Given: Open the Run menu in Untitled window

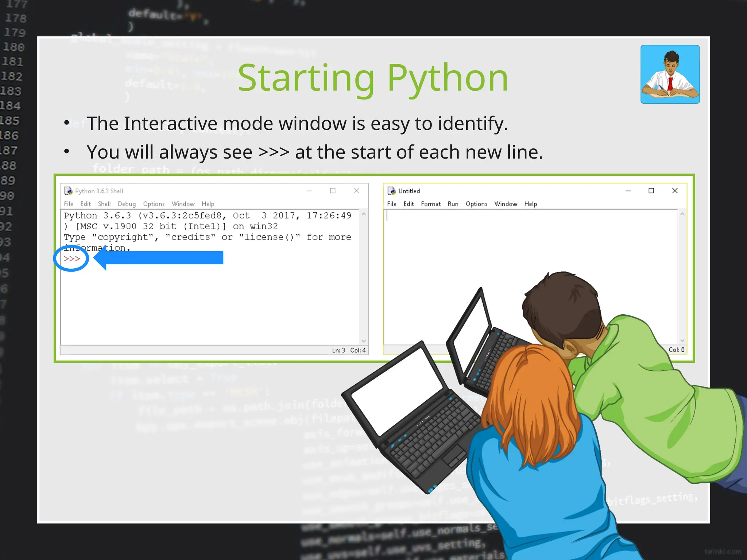Looking at the screenshot, I should pyautogui.click(x=453, y=204).
